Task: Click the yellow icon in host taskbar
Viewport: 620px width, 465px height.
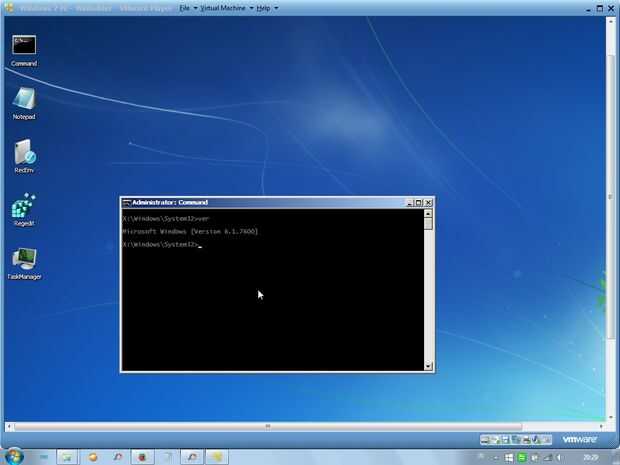Action: pyautogui.click(x=216, y=457)
